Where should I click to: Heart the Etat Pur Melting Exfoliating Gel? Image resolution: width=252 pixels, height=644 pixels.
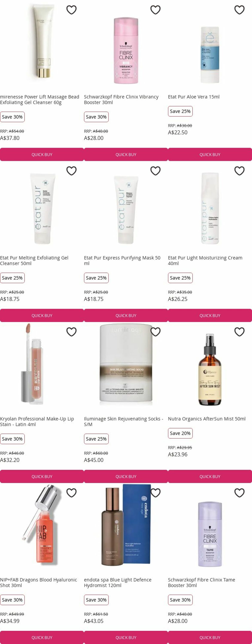coord(71,171)
